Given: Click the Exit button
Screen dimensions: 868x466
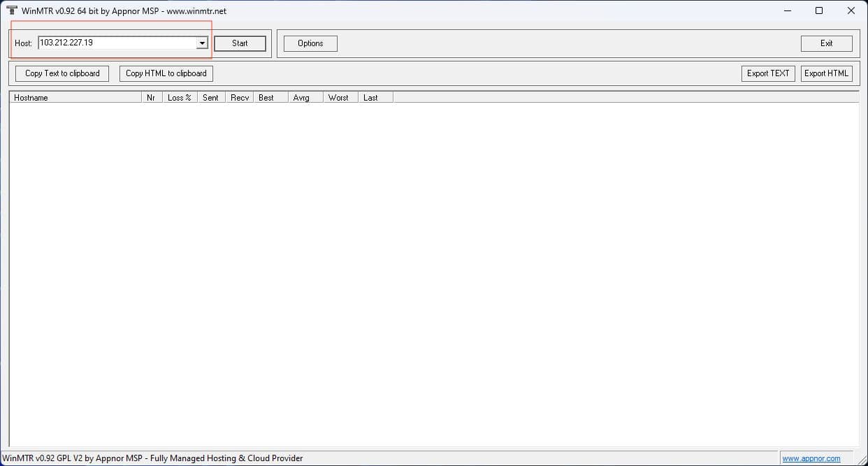Looking at the screenshot, I should [x=826, y=43].
